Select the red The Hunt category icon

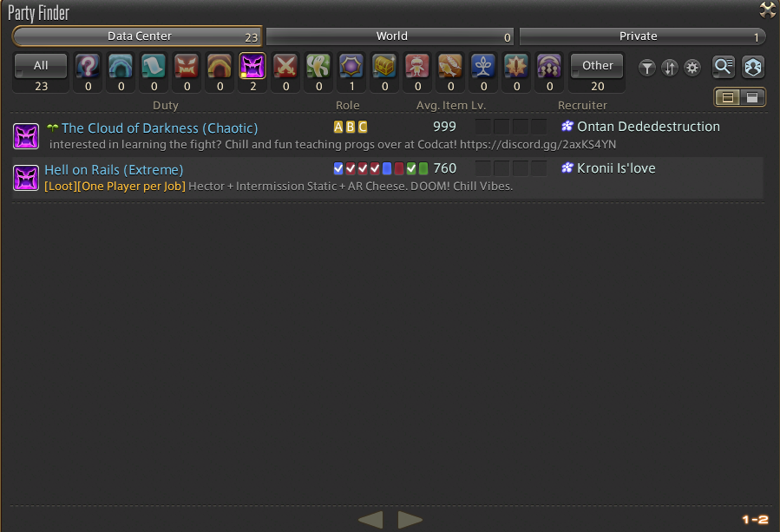pos(417,66)
